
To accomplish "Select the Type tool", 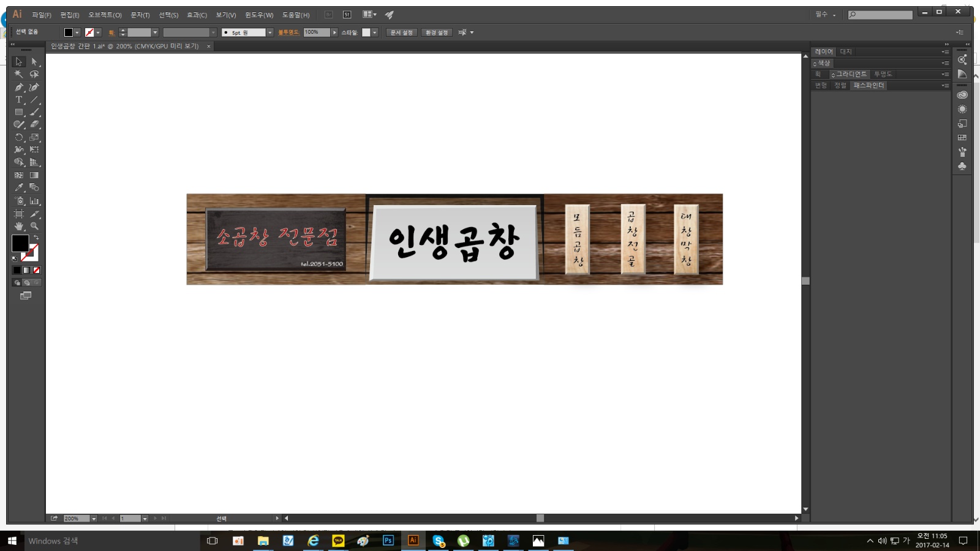I will (x=19, y=99).
